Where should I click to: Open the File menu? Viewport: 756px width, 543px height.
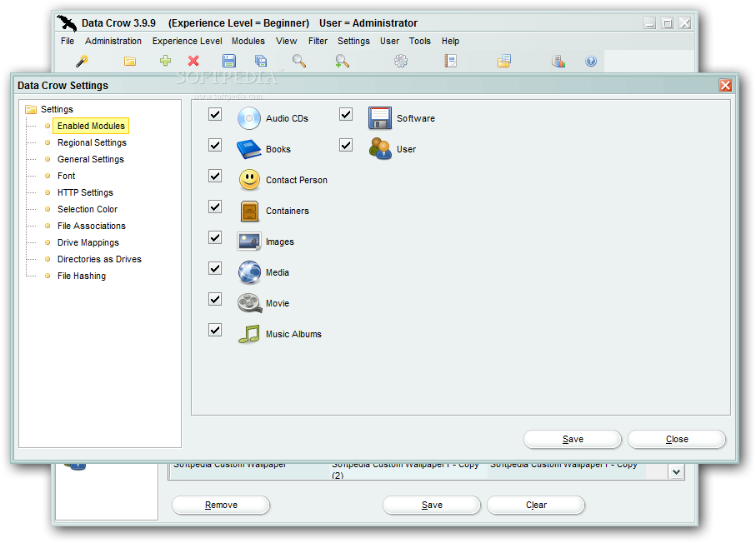coord(68,41)
